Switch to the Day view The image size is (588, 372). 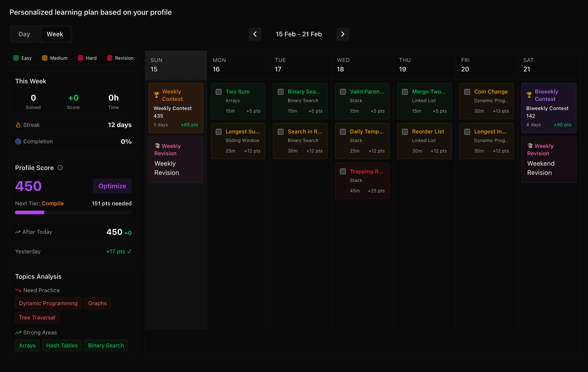[x=24, y=34]
